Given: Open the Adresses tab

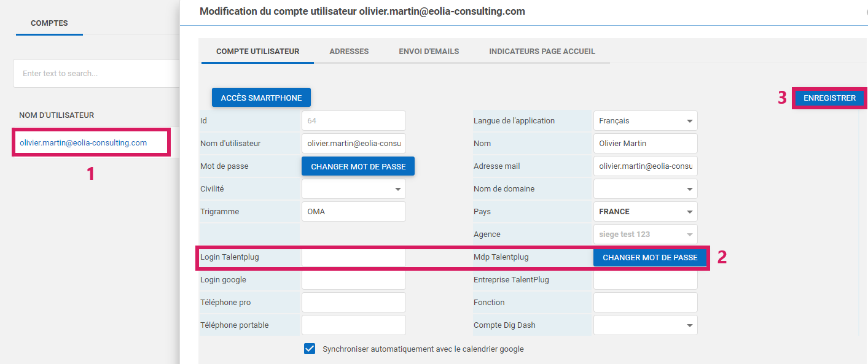Looking at the screenshot, I should click(349, 52).
